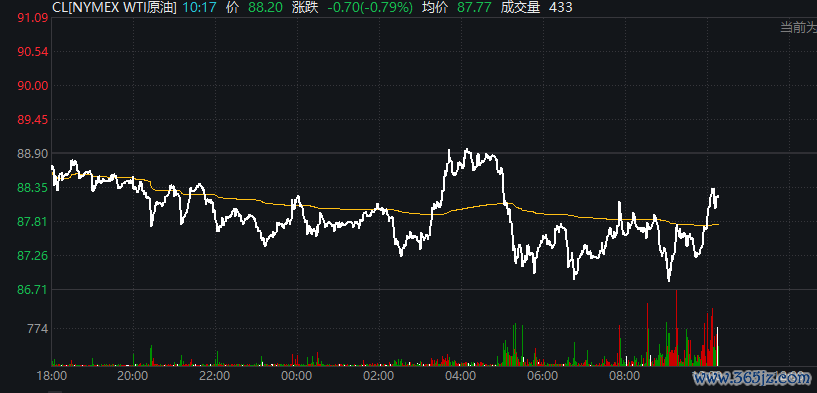Viewport: 817px width, 393px height.
Task: Click the CL[NYMEX WTI原油] contract title
Action: (115, 7)
